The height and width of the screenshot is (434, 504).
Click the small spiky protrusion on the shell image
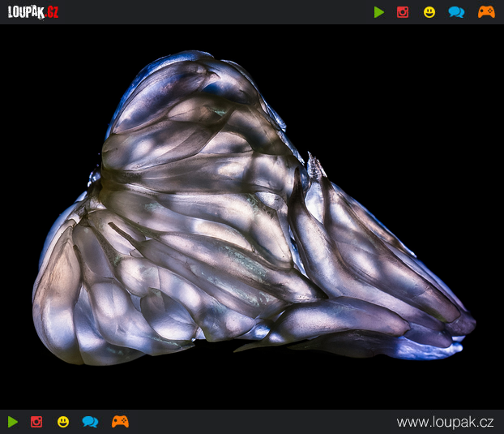click(x=316, y=165)
